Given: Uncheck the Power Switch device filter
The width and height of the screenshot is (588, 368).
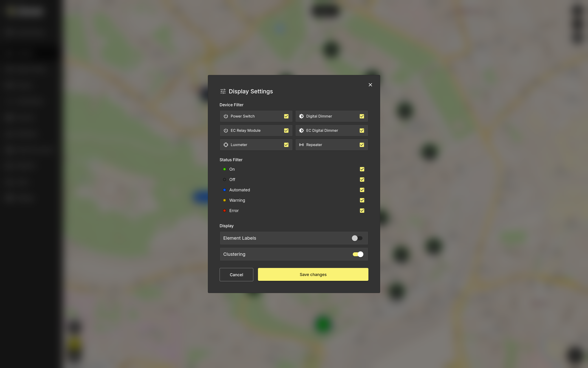Looking at the screenshot, I should [286, 116].
